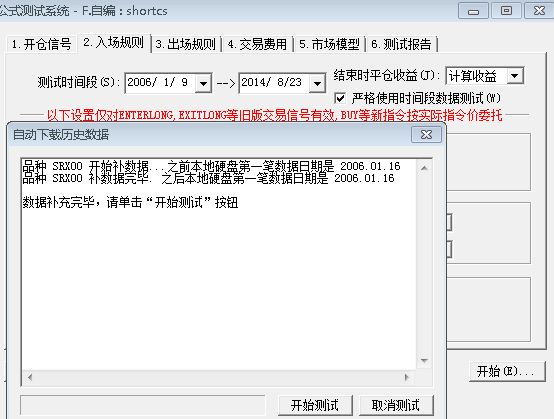Toggle 严格使用时间段数据测试 checkbox
The image size is (554, 419).
340,98
